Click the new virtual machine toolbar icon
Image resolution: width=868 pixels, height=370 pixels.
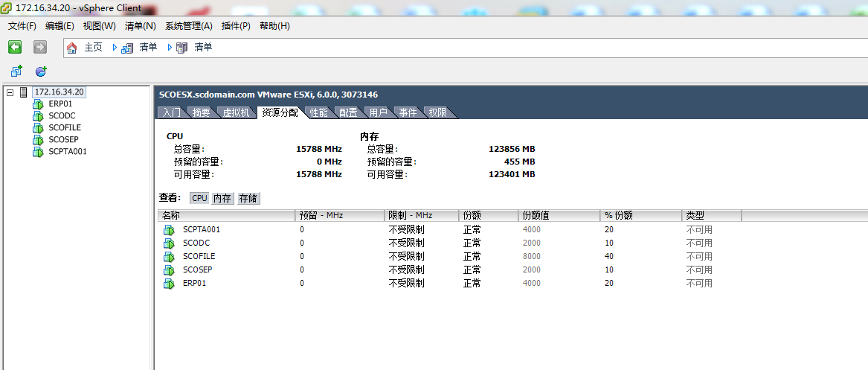point(16,71)
